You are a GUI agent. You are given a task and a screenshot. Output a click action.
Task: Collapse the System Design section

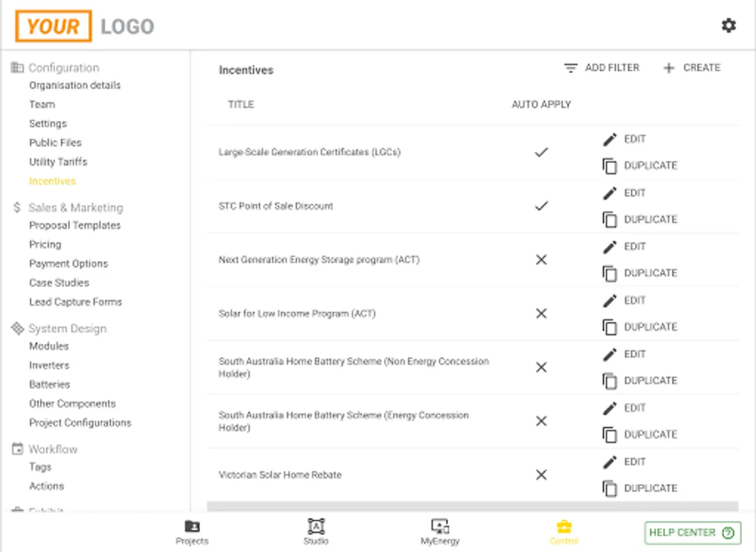[67, 328]
